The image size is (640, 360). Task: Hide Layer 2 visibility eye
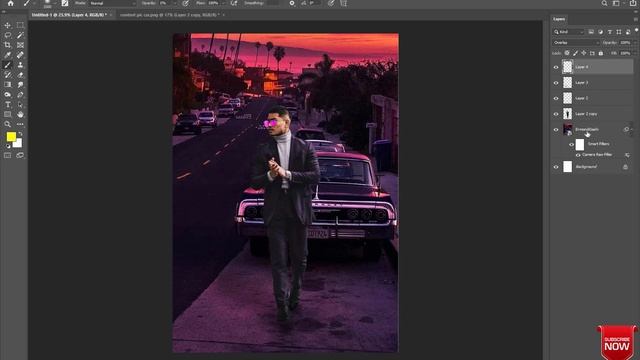click(x=556, y=98)
